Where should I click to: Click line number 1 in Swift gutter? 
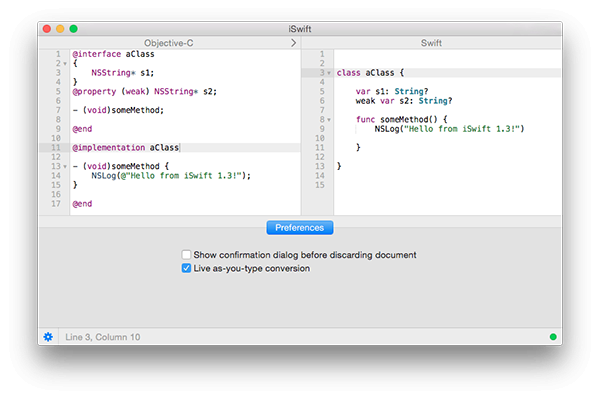coord(322,54)
